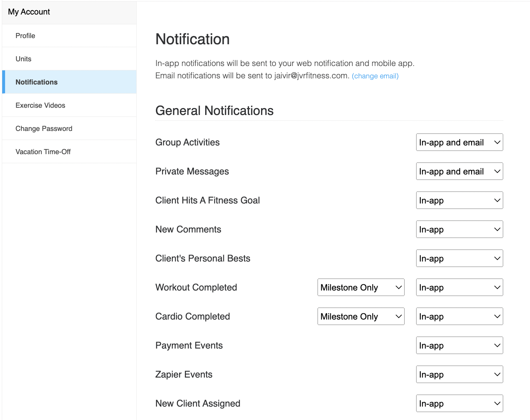Open Exercise Videos settings

[x=69, y=105]
